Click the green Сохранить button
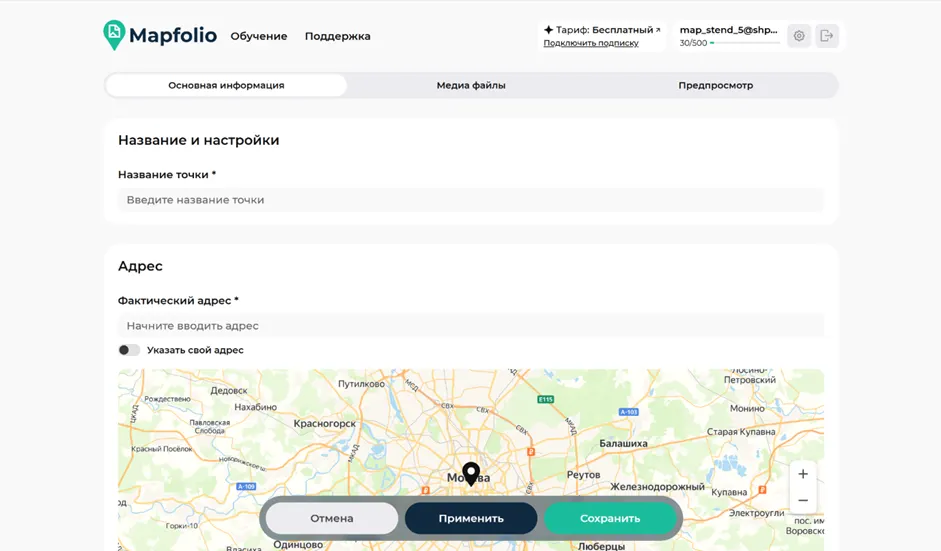The width and height of the screenshot is (941, 551). point(610,518)
